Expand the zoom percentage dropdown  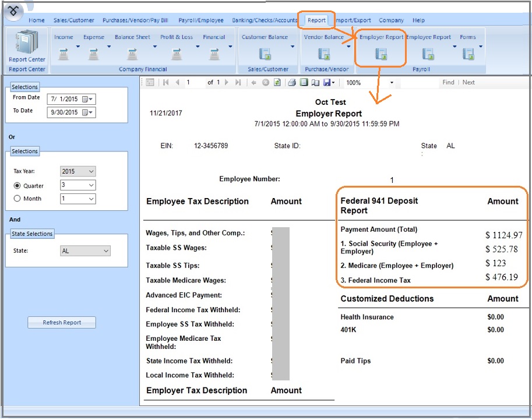pos(392,83)
